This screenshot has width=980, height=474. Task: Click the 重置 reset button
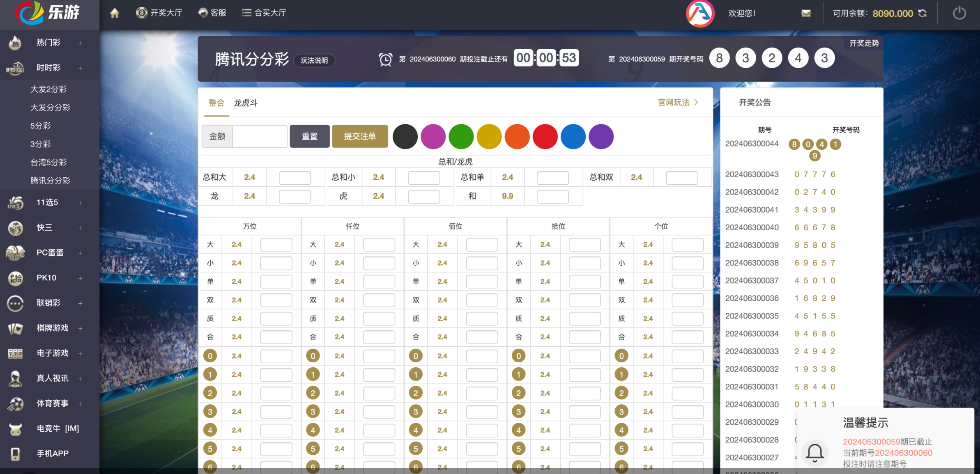310,136
